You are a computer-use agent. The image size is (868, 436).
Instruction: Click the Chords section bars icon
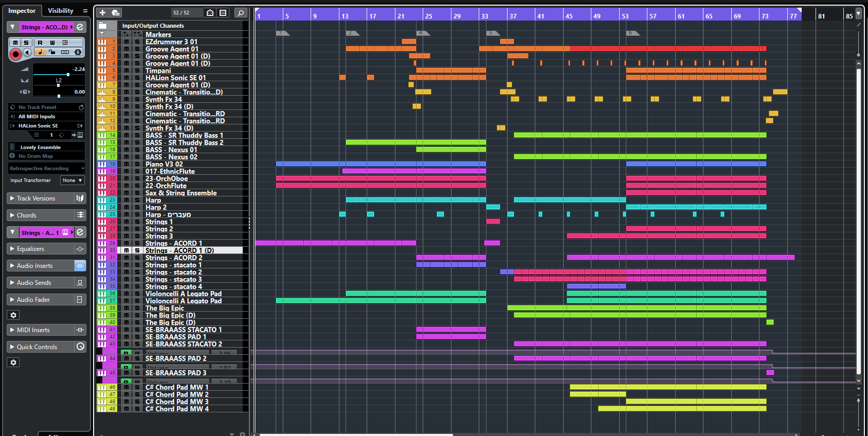click(80, 215)
